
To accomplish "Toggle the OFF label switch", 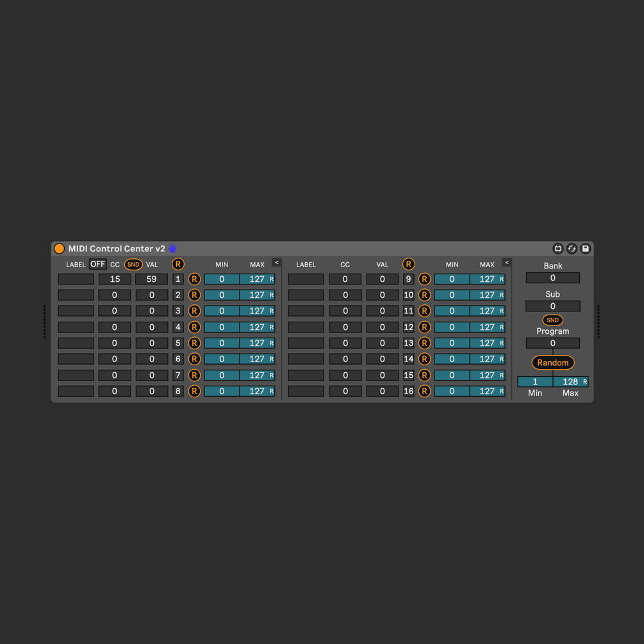I will pos(98,264).
